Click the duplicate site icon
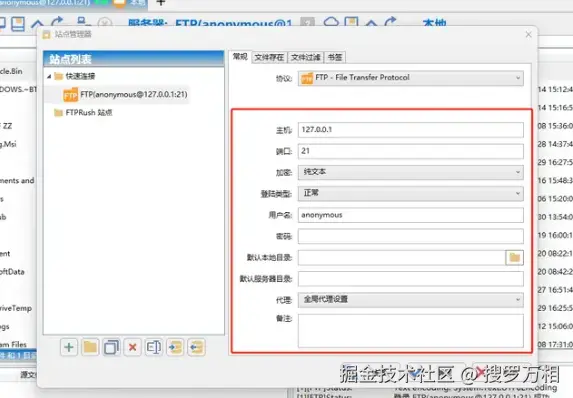573x398 pixels. click(111, 347)
